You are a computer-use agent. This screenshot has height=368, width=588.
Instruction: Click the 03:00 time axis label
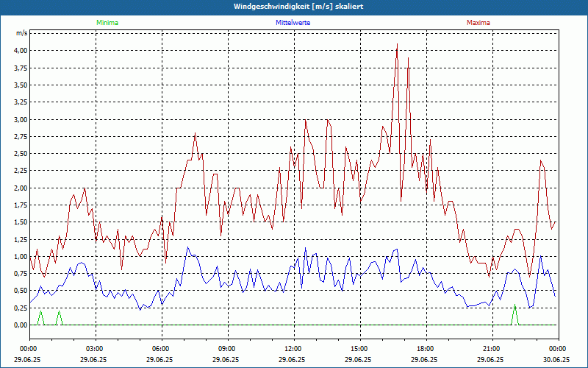95,348
